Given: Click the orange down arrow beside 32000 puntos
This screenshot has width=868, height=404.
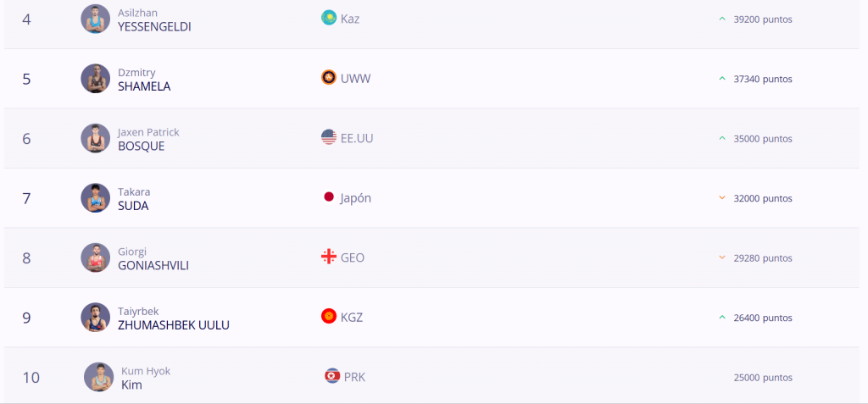Looking at the screenshot, I should (722, 198).
